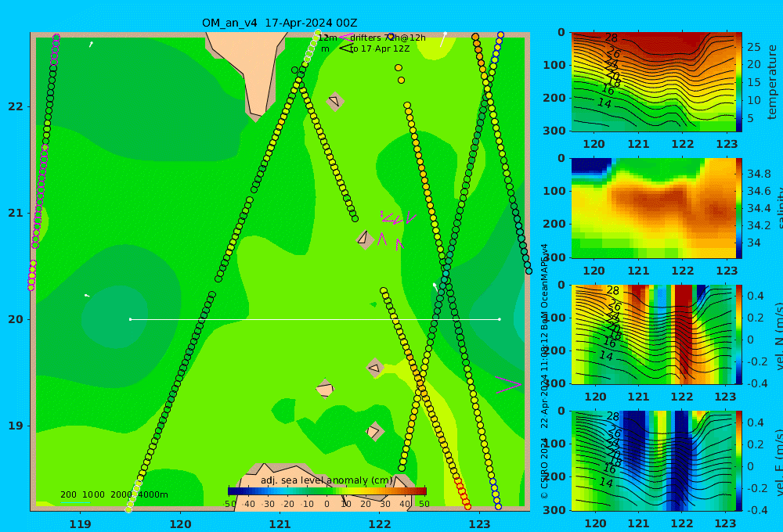Screen dimensions: 783x532
Task: Click the black arrow symbol beside 'to 17 Apr 12Z'
Action: 346,49
